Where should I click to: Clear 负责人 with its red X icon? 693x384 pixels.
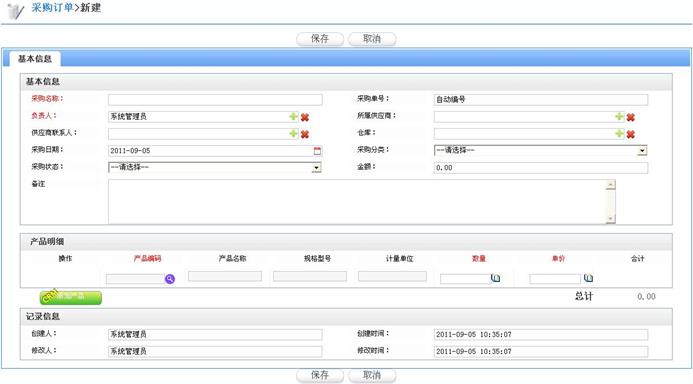305,117
